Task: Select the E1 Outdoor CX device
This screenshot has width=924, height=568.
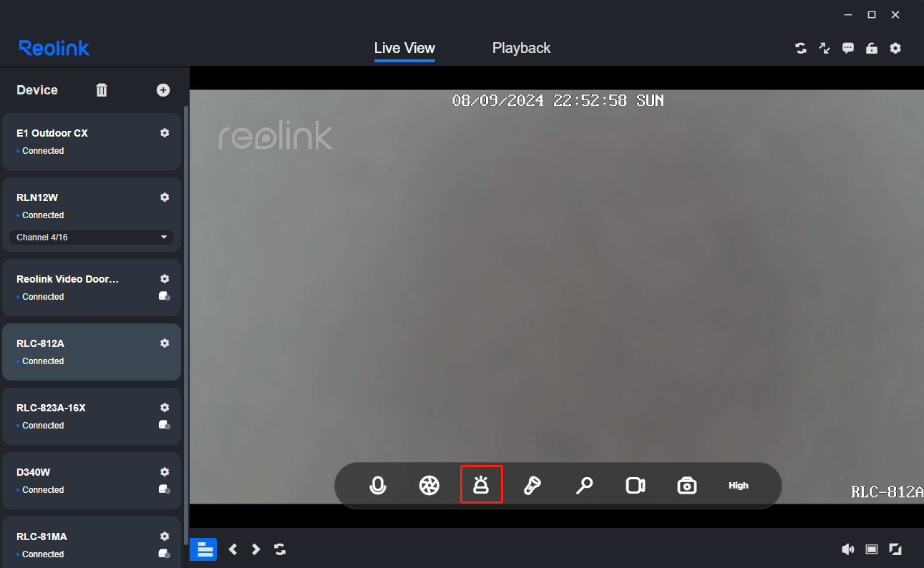Action: 92,142
